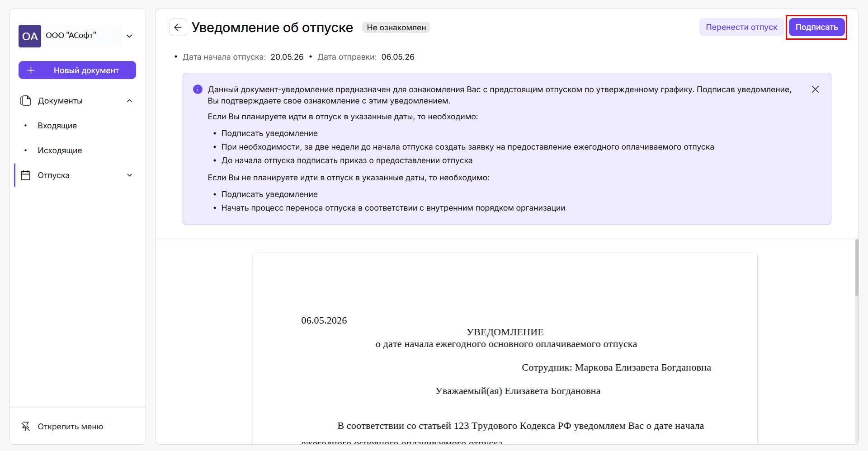Click the OA organization avatar
Image resolution: width=868 pixels, height=451 pixels.
point(30,36)
